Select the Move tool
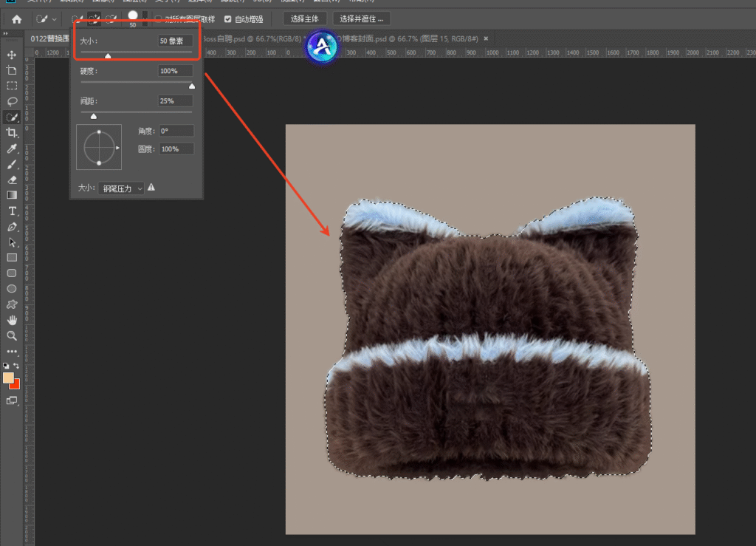The width and height of the screenshot is (756, 546). coord(12,55)
